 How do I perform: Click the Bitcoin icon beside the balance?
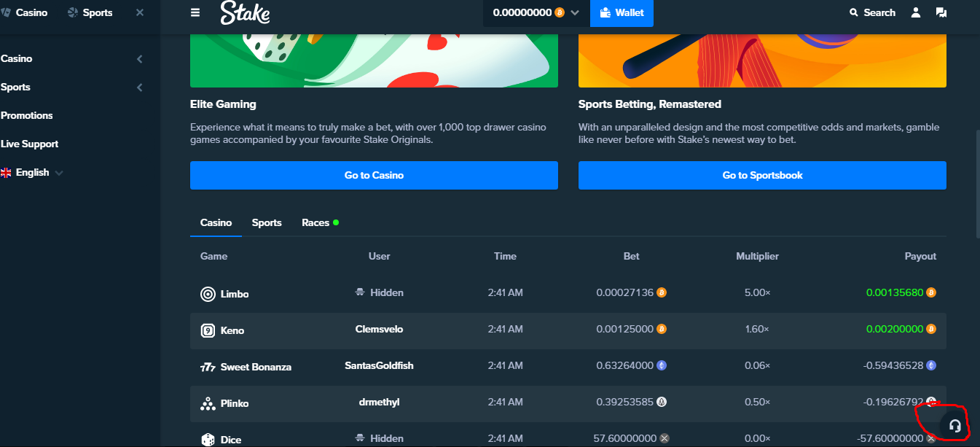pos(560,12)
